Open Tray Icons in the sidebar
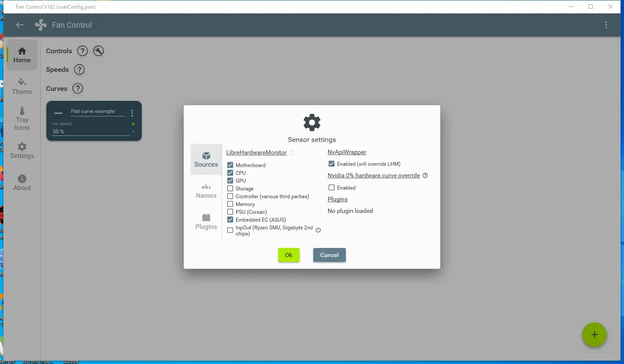Image resolution: width=624 pixels, height=364 pixels. pyautogui.click(x=22, y=119)
